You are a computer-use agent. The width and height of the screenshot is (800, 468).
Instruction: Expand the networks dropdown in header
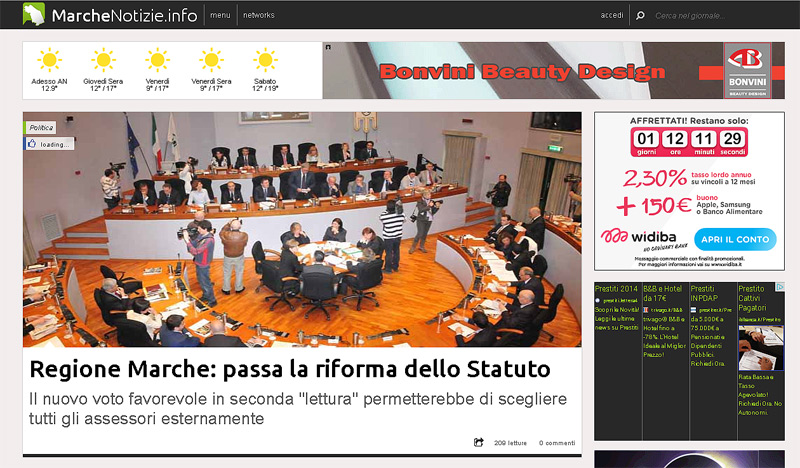259,15
